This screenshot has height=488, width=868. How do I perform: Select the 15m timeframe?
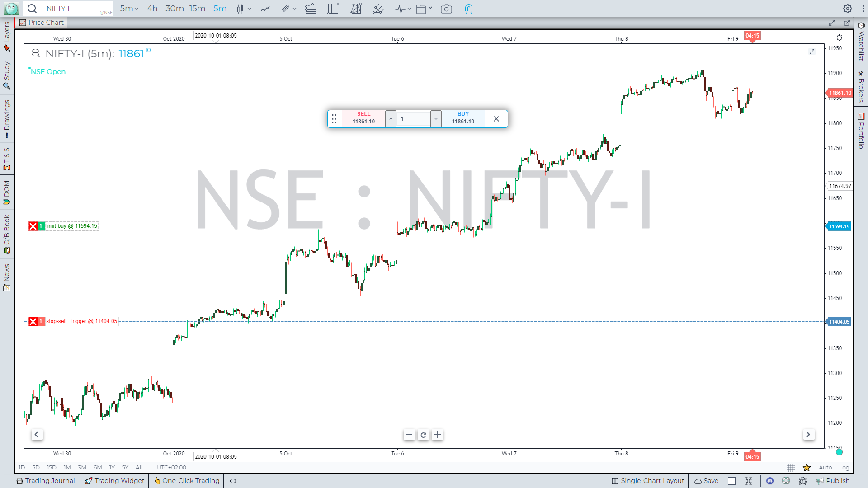point(197,9)
